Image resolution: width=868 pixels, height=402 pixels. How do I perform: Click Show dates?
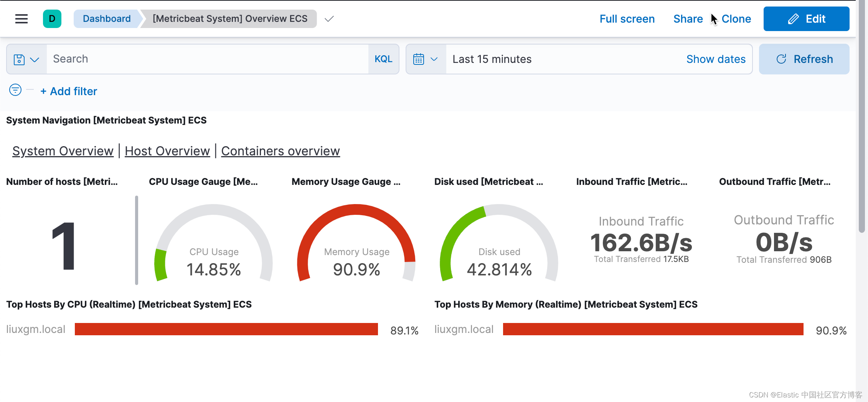[x=716, y=59]
